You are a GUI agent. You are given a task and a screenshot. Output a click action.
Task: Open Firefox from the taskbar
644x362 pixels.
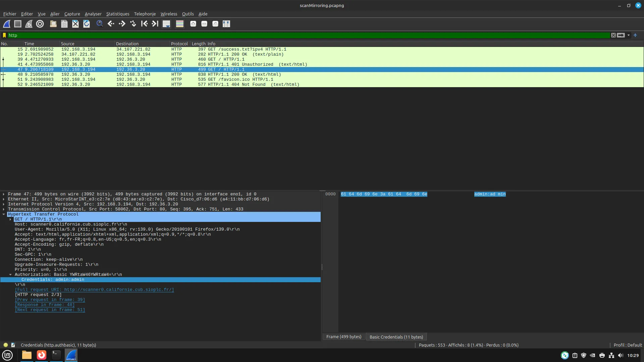tap(42, 355)
